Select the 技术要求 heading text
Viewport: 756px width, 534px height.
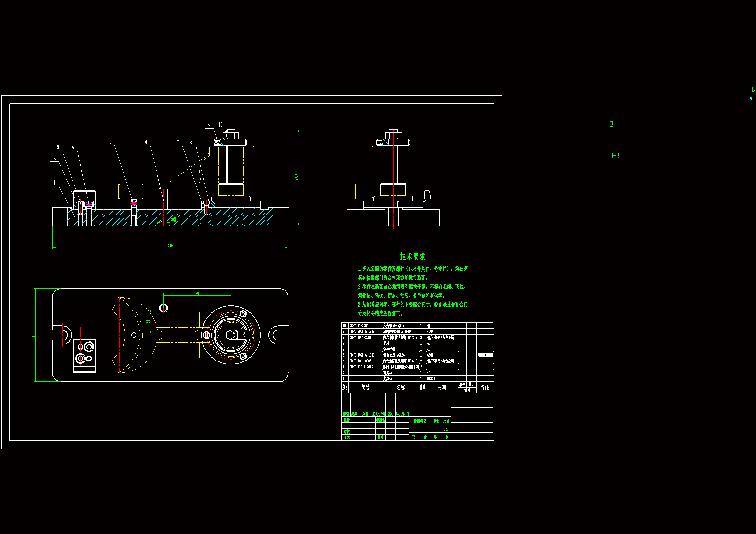coord(412,257)
